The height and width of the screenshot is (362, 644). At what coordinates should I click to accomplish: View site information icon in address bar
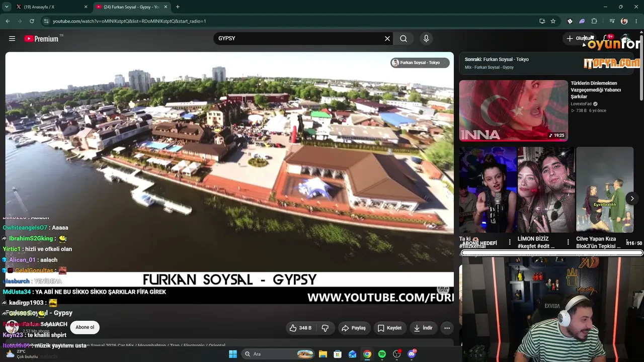46,21
